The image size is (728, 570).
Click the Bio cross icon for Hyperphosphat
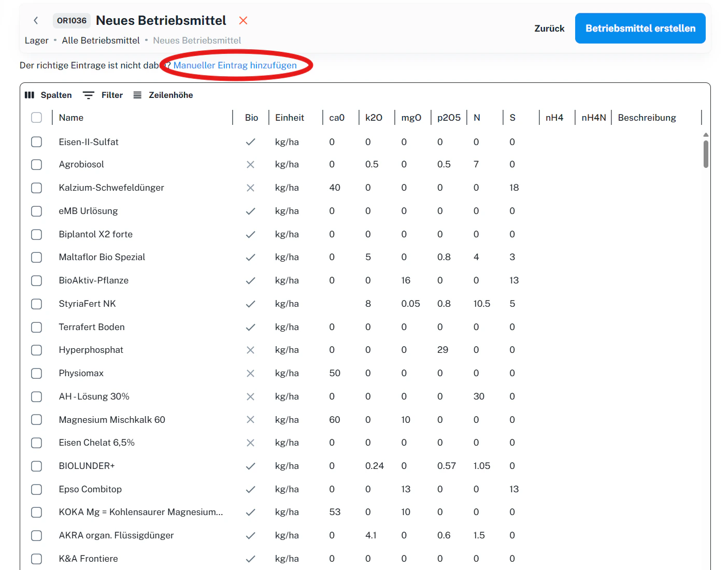click(250, 350)
